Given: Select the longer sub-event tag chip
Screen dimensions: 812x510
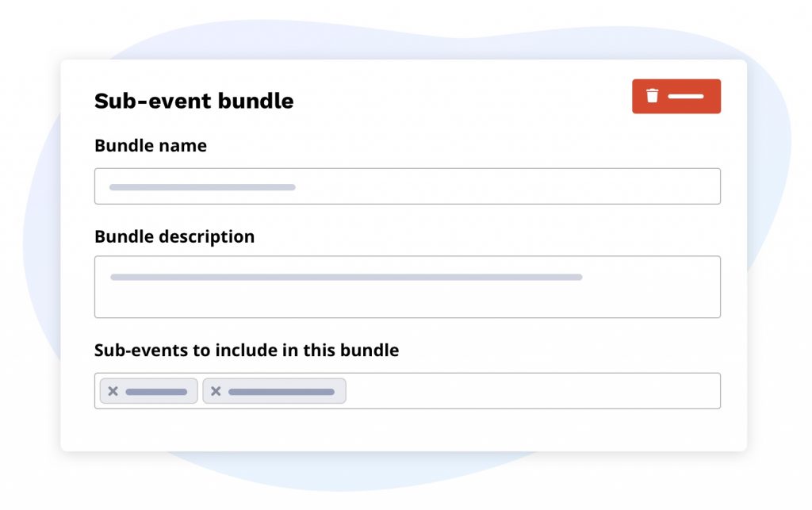Looking at the screenshot, I should (274, 391).
